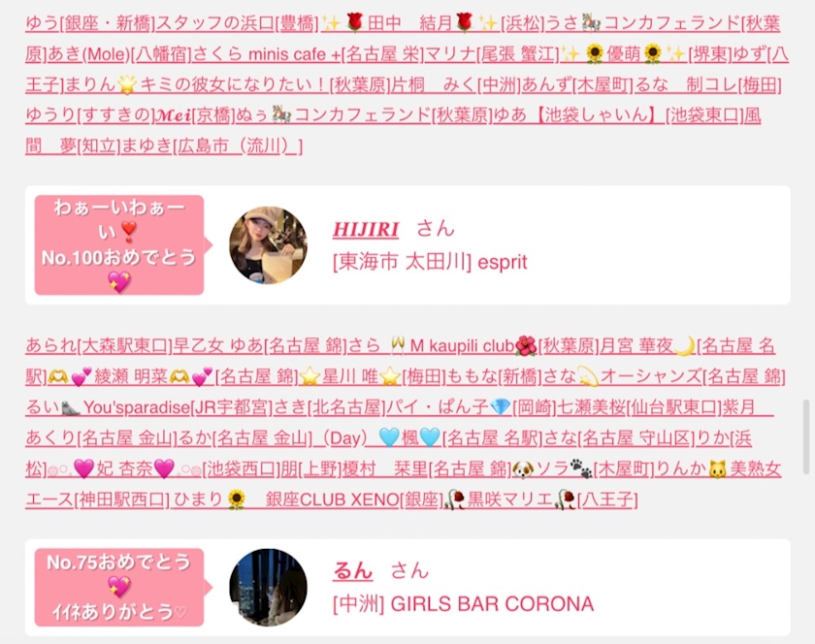Open HIJIRI's round profile photo
The image size is (815, 644).
pos(268,245)
